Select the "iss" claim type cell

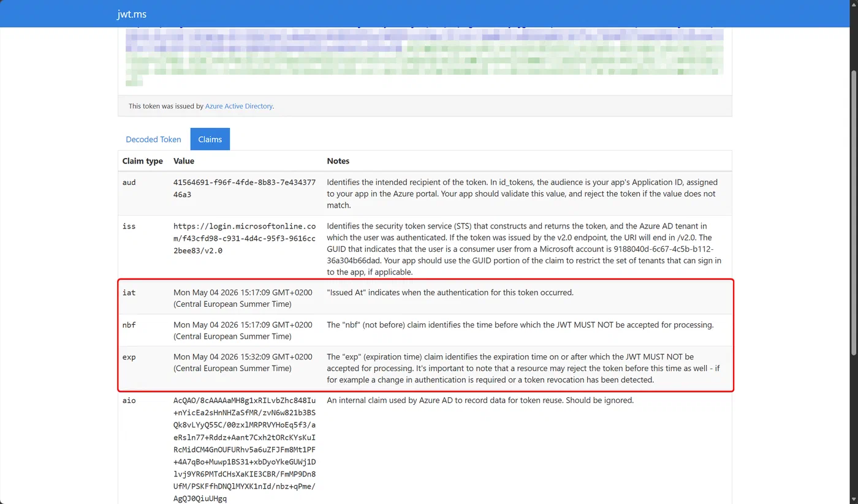[x=129, y=227]
